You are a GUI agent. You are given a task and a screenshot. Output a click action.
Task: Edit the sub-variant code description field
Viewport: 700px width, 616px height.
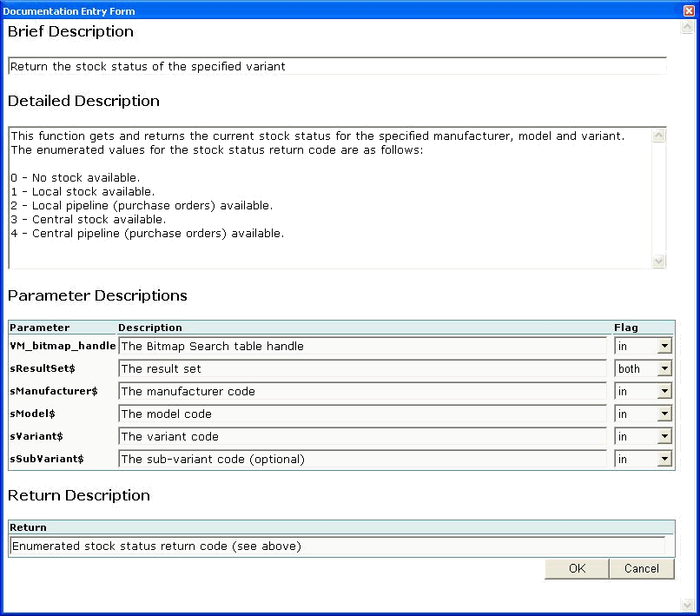click(362, 459)
